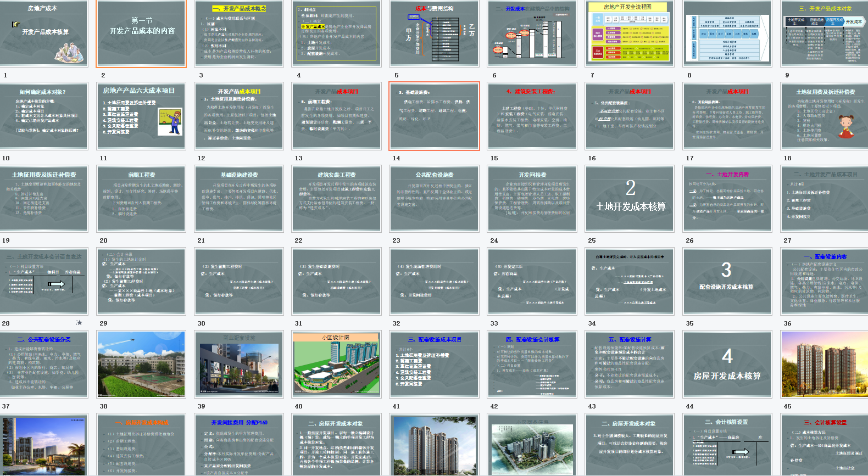The width and height of the screenshot is (868, 476).
Task: Pick slide 29 (二)会计分录
Action: coord(141,281)
